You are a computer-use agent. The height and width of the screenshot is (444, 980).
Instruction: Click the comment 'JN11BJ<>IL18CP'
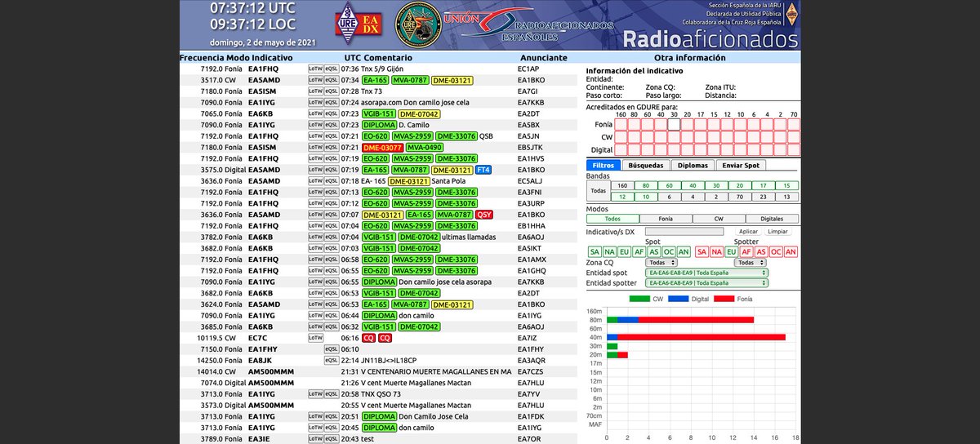(x=389, y=360)
